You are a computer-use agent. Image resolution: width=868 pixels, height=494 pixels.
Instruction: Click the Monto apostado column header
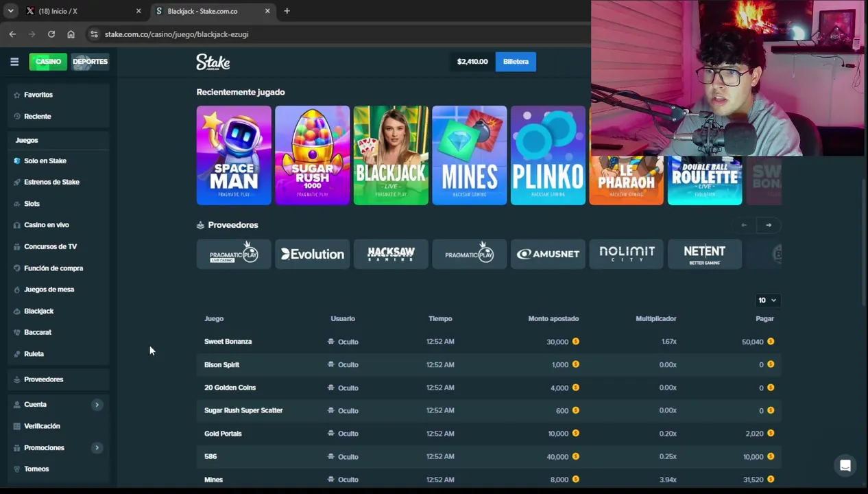click(x=553, y=318)
